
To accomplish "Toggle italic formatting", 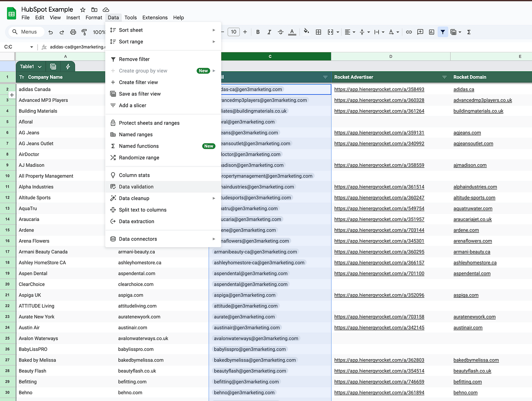I will [x=269, y=32].
